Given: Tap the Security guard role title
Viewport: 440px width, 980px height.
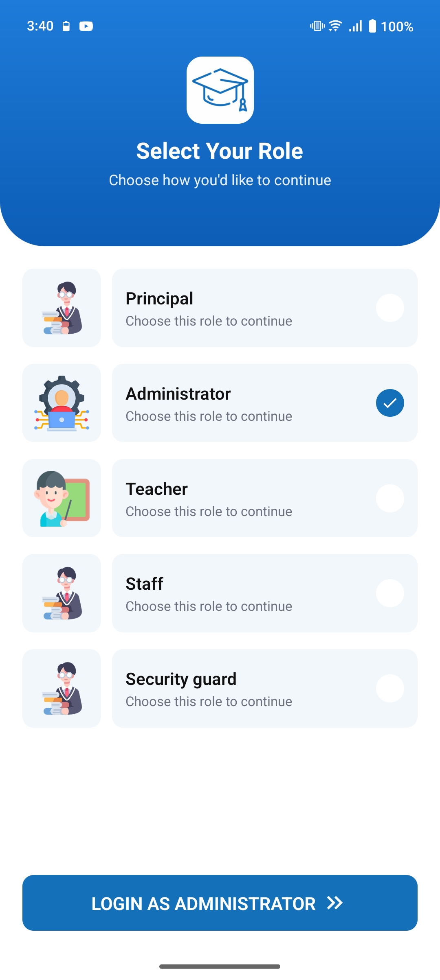Looking at the screenshot, I should click(181, 679).
